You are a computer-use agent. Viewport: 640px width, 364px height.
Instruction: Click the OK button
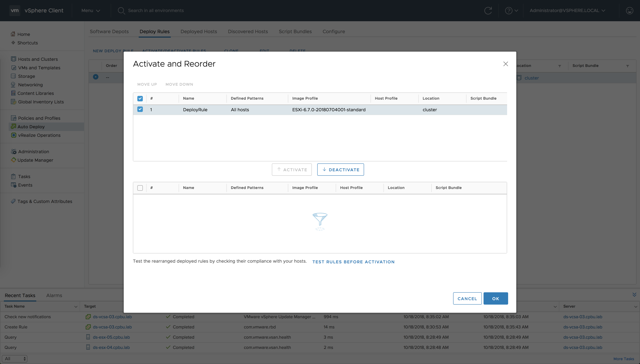tap(496, 299)
